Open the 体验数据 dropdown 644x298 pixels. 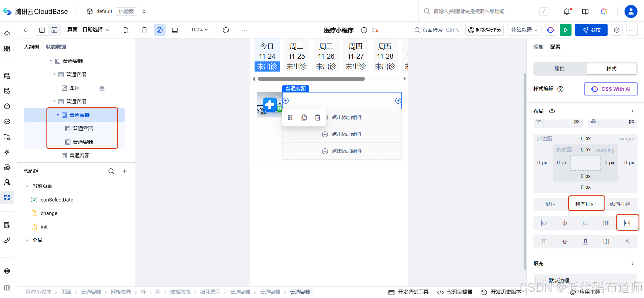tap(524, 30)
